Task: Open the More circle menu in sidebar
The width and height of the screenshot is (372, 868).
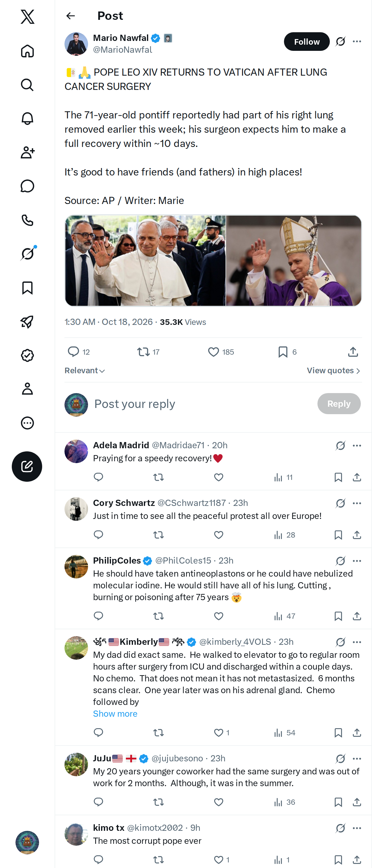Action: (27, 423)
